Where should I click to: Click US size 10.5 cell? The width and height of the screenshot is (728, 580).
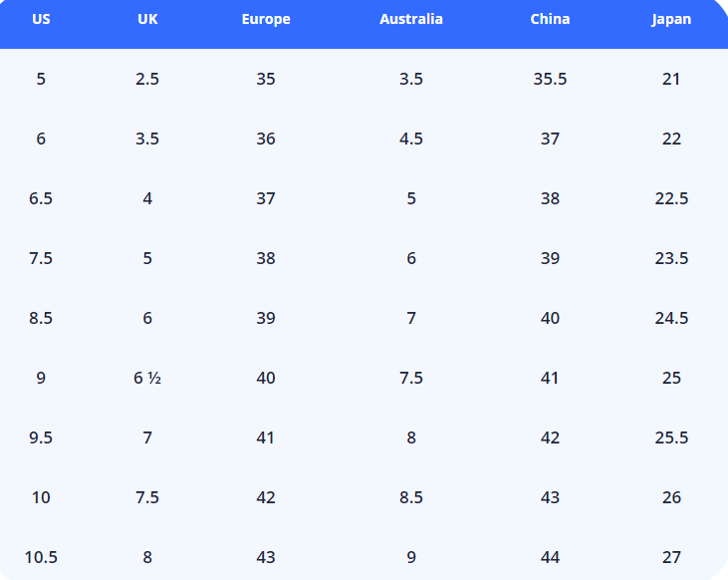click(x=41, y=557)
